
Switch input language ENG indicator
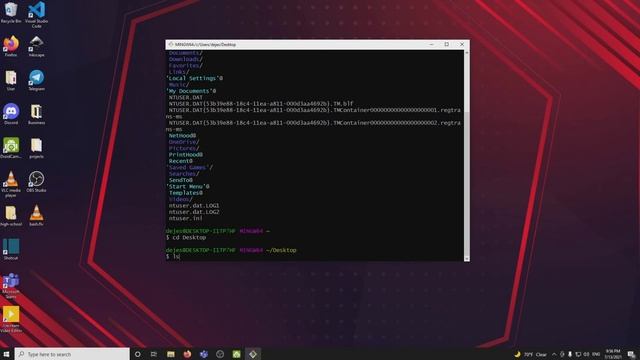596,354
